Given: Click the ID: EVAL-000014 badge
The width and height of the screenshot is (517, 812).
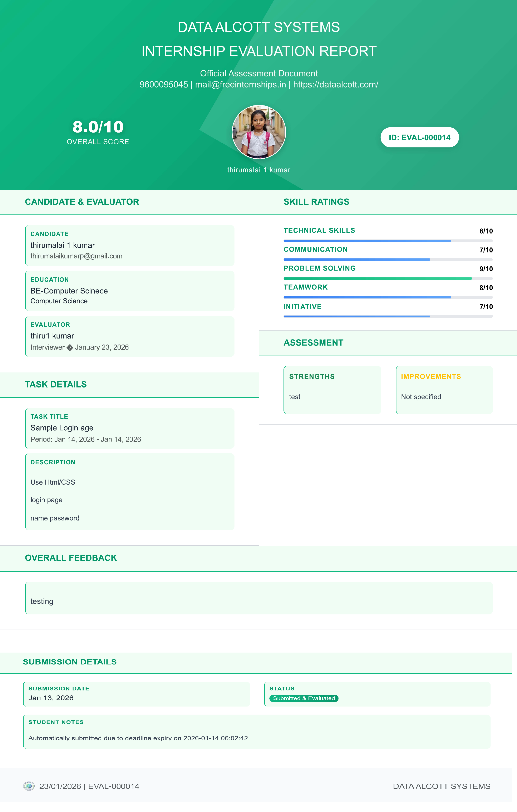Looking at the screenshot, I should [x=419, y=137].
